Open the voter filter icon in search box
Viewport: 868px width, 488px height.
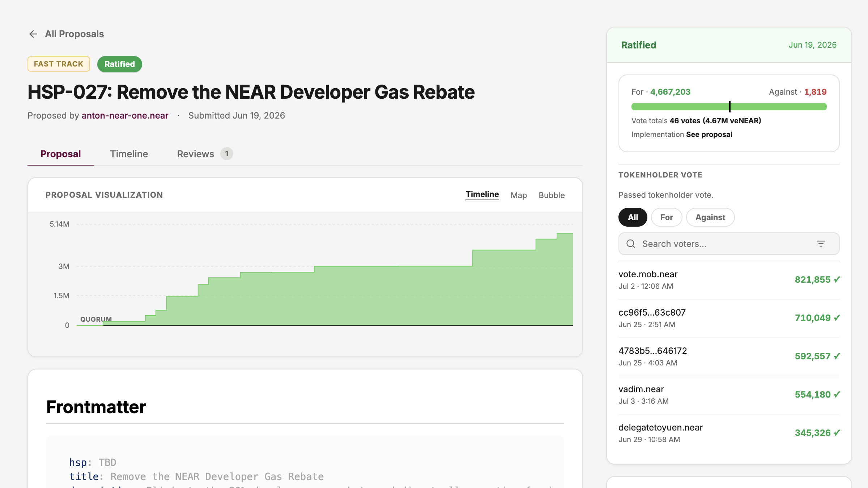(x=821, y=244)
